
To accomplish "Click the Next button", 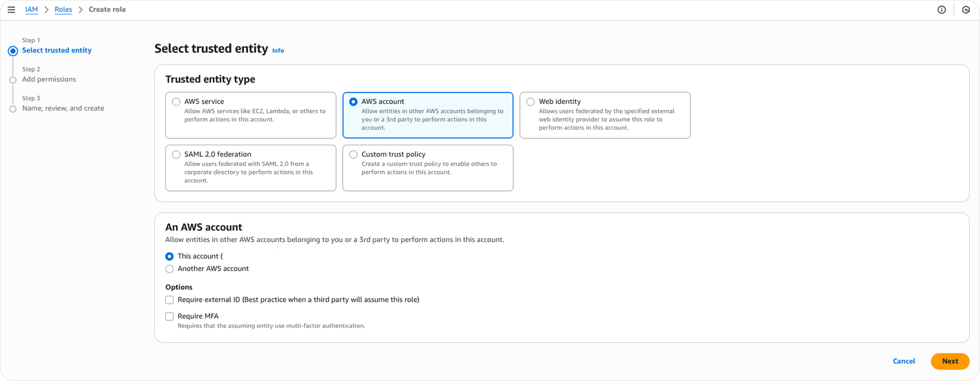I will tap(950, 361).
